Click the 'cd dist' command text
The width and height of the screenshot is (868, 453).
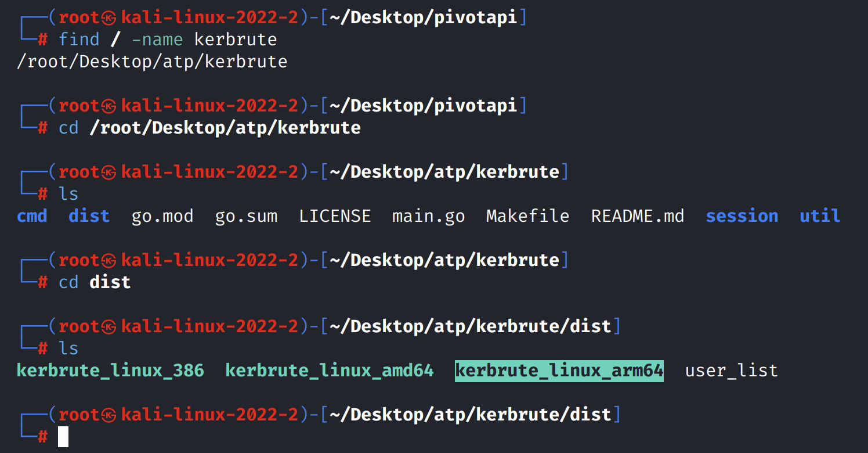tap(95, 282)
